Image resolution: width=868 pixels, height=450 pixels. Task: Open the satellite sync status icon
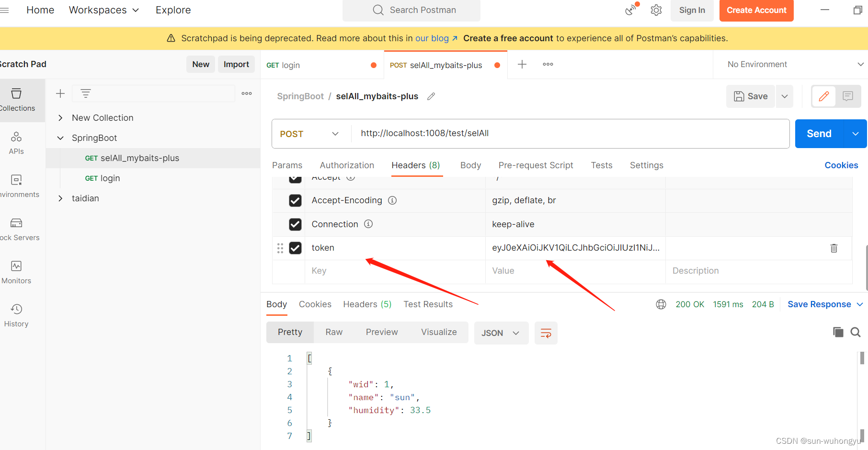(631, 10)
